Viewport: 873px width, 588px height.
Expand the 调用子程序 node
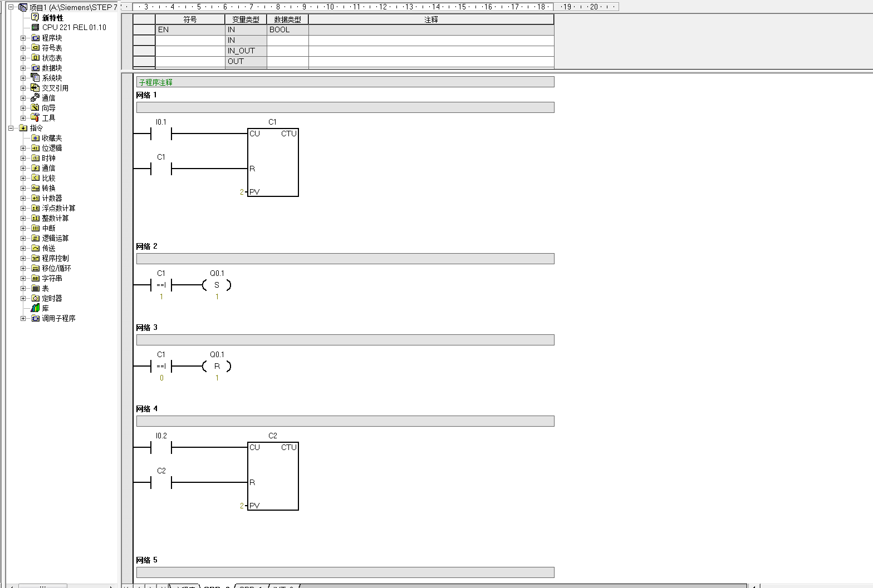pyautogui.click(x=23, y=318)
